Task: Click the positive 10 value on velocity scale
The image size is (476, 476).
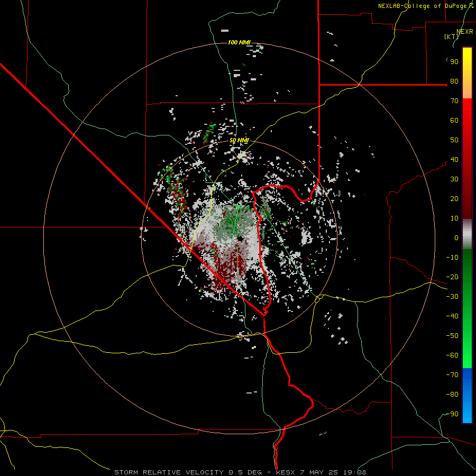Action: coord(454,218)
